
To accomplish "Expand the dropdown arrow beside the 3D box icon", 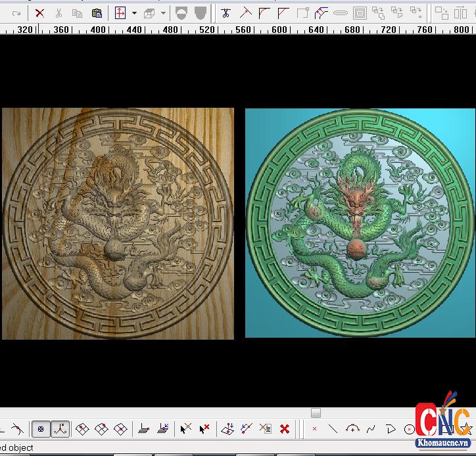I will point(163,13).
